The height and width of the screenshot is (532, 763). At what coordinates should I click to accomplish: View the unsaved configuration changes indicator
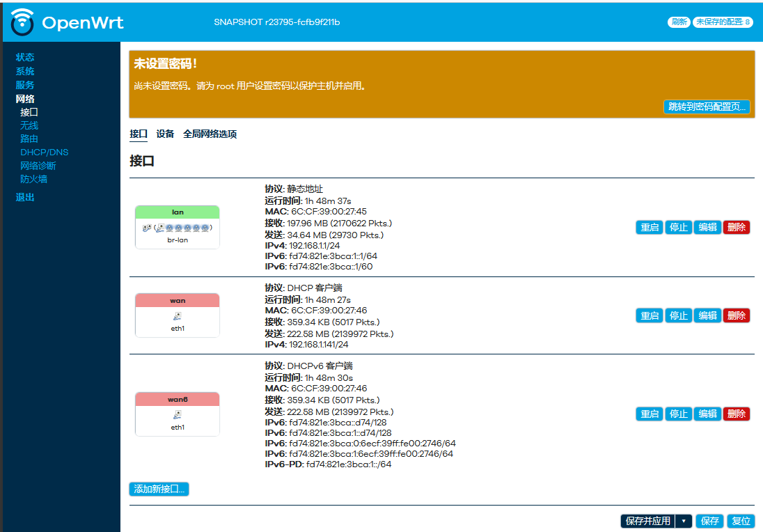click(723, 22)
